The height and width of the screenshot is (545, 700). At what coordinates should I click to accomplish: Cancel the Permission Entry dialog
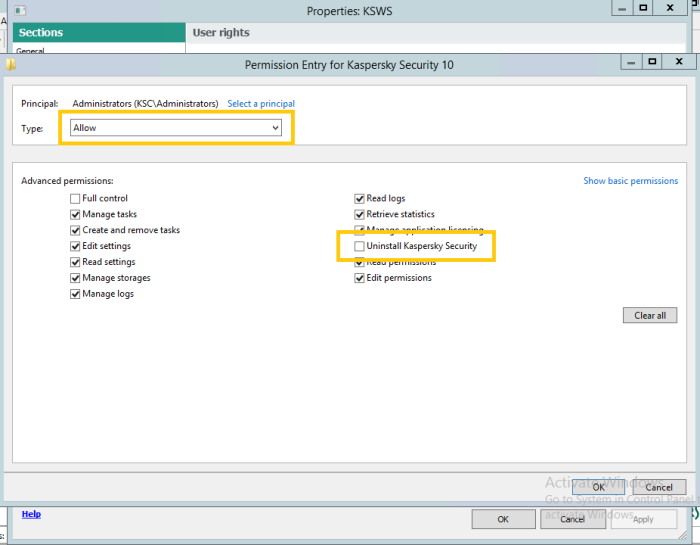(659, 487)
